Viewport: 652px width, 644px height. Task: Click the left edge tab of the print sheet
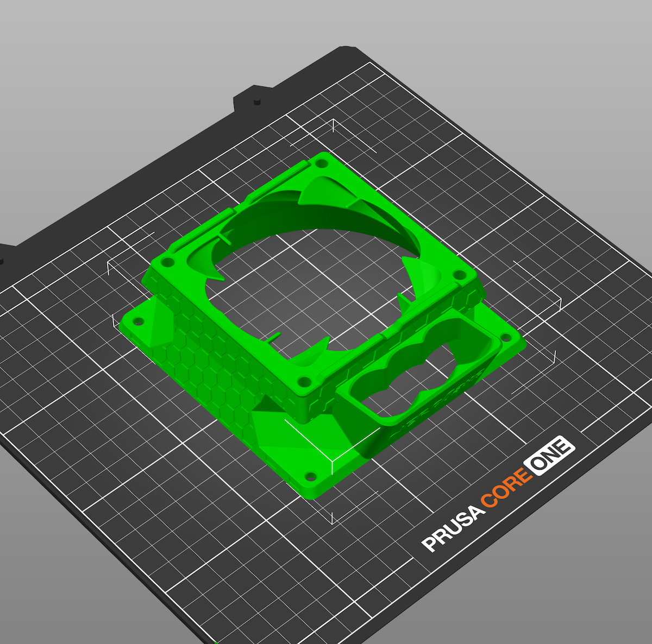tap(8, 261)
